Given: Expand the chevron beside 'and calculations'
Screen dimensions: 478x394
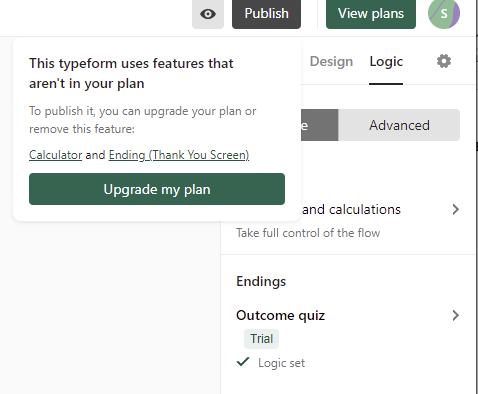Looking at the screenshot, I should [456, 209].
